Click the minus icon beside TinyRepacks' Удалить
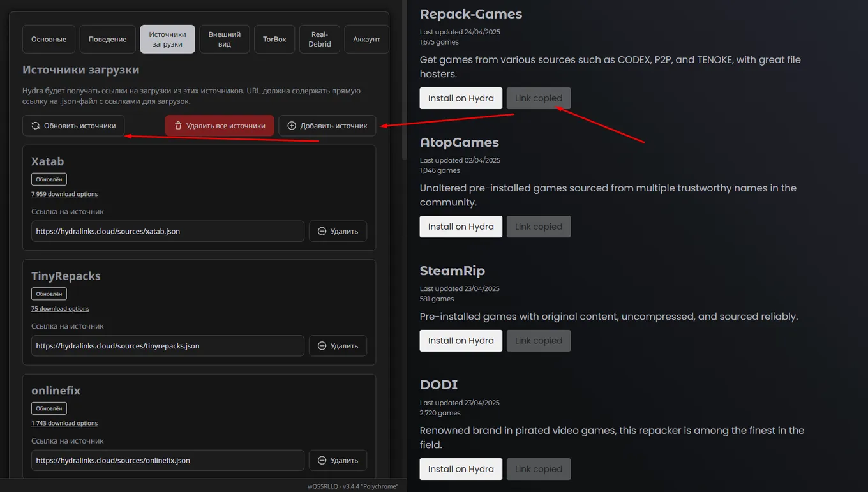Screen dimensions: 868x492 [x=322, y=346]
